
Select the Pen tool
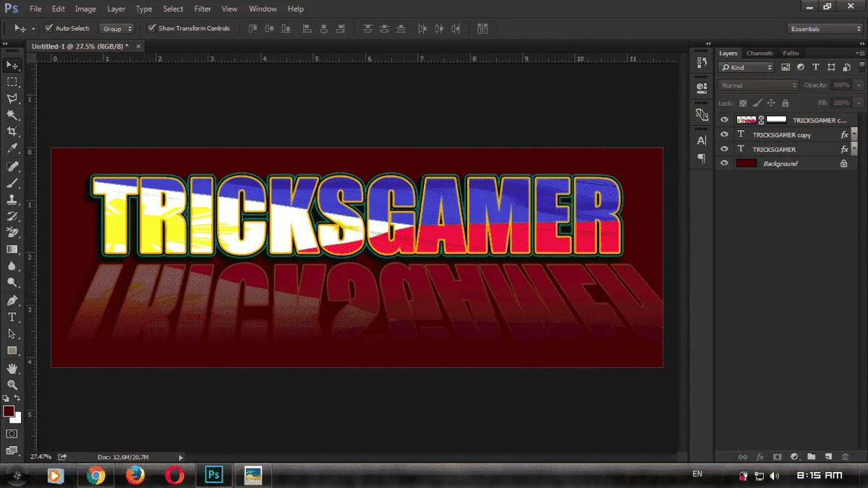click(12, 301)
